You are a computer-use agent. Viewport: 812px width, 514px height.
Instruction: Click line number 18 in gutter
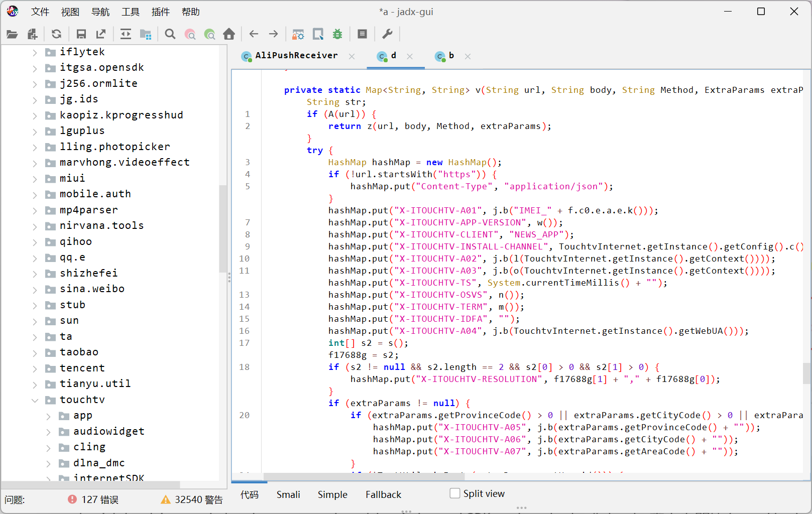click(244, 367)
